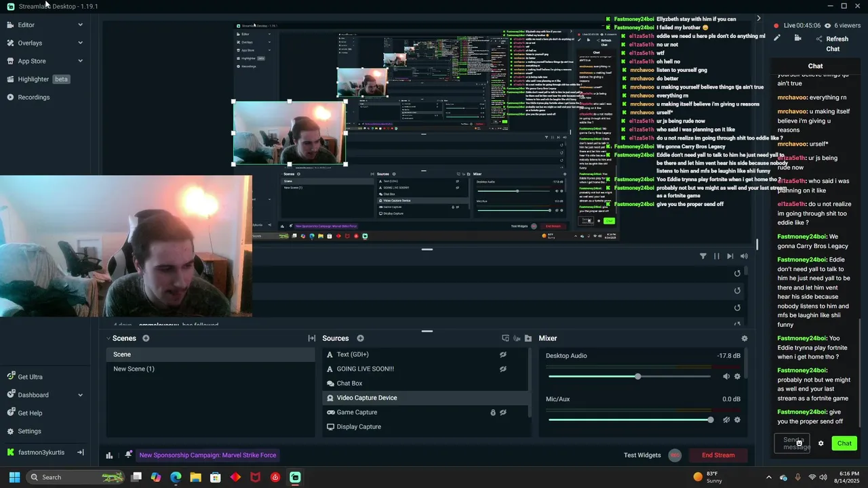Viewport: 868px width, 488px height.
Task: Click the share icon beside Refresh Chat
Action: 819,39
